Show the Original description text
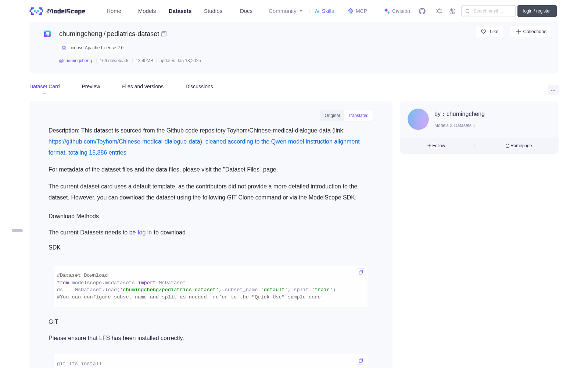Image resolution: width=588 pixels, height=368 pixels. click(x=332, y=116)
